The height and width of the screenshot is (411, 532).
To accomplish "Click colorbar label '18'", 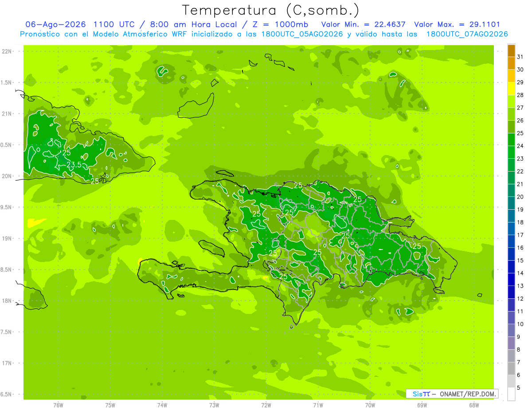I will point(520,222).
